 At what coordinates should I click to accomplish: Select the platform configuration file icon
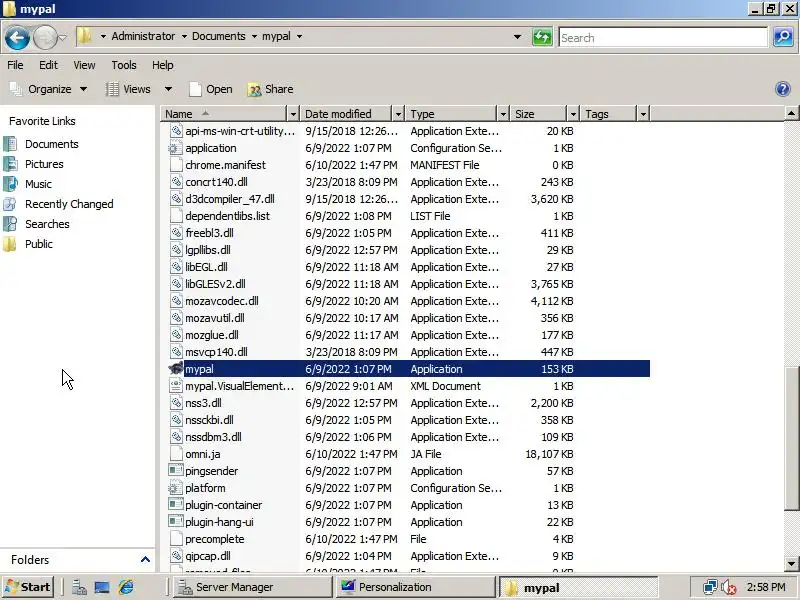coord(176,488)
